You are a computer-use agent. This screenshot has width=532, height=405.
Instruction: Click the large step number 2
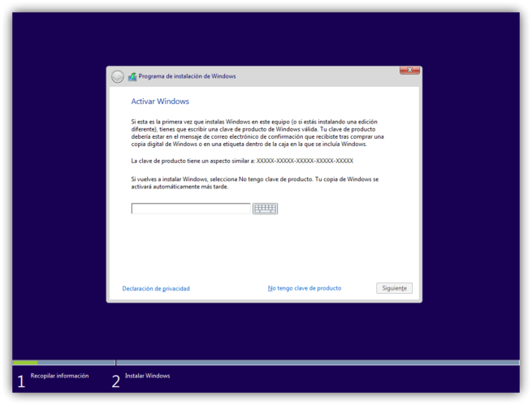(x=115, y=381)
